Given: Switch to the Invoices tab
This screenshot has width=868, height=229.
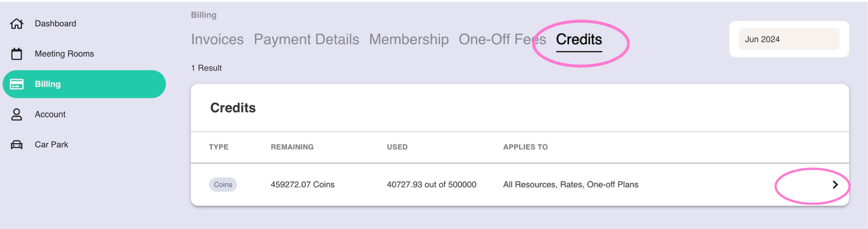Looking at the screenshot, I should tap(217, 39).
